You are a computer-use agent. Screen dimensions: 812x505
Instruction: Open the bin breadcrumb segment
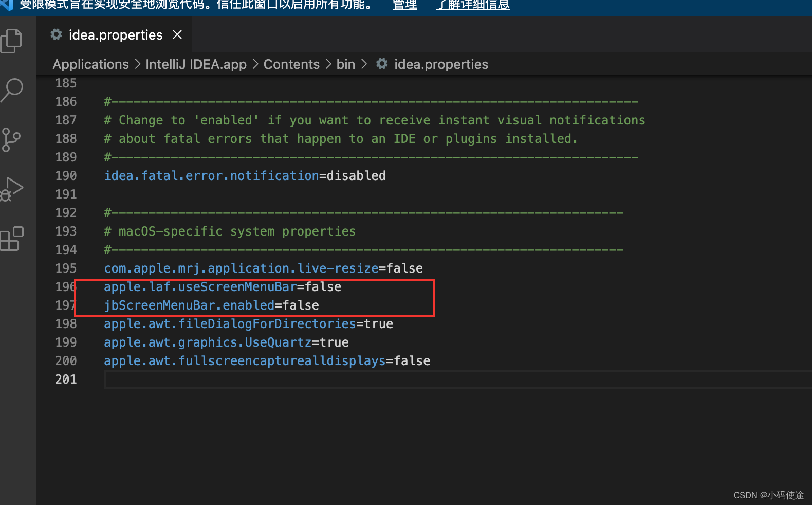point(346,64)
